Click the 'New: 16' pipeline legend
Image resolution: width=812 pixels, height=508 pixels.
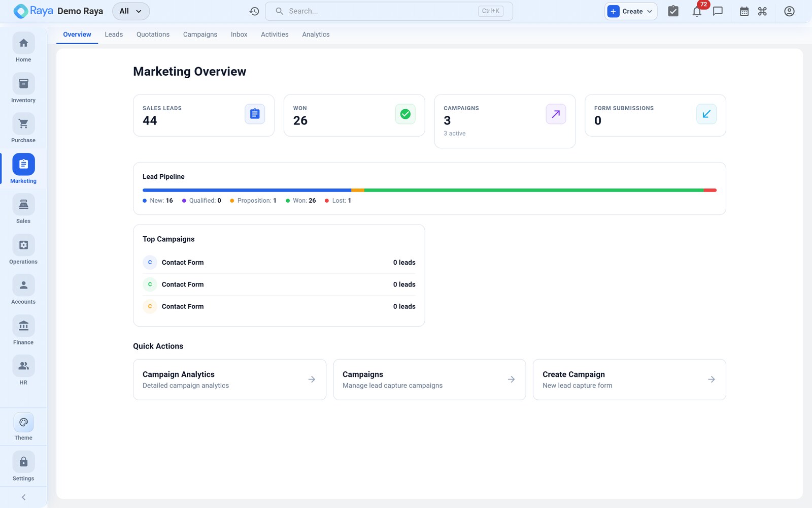(158, 201)
